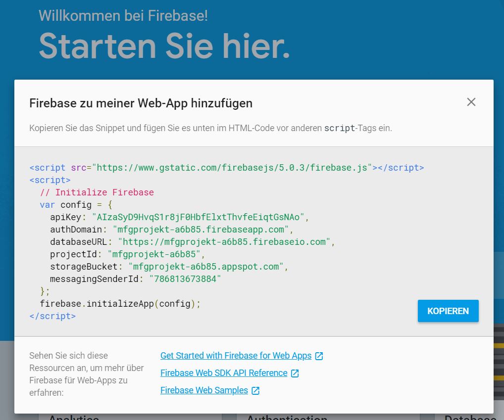The width and height of the screenshot is (504, 420).
Task: Click external-link icon next to Get Started link
Action: point(319,356)
